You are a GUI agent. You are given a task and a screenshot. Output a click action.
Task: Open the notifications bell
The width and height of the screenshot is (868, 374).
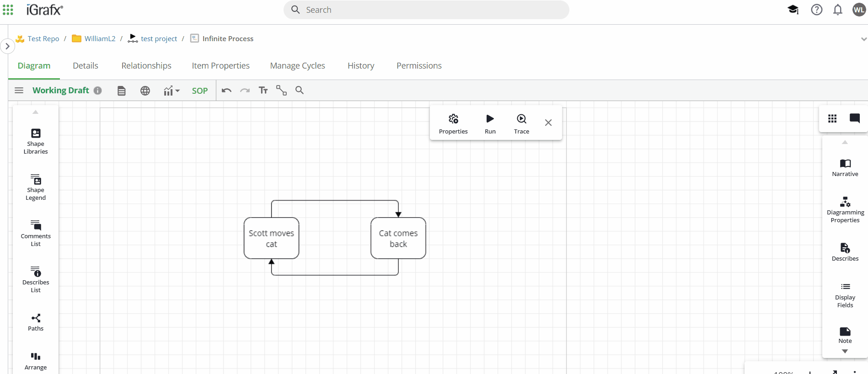(837, 10)
